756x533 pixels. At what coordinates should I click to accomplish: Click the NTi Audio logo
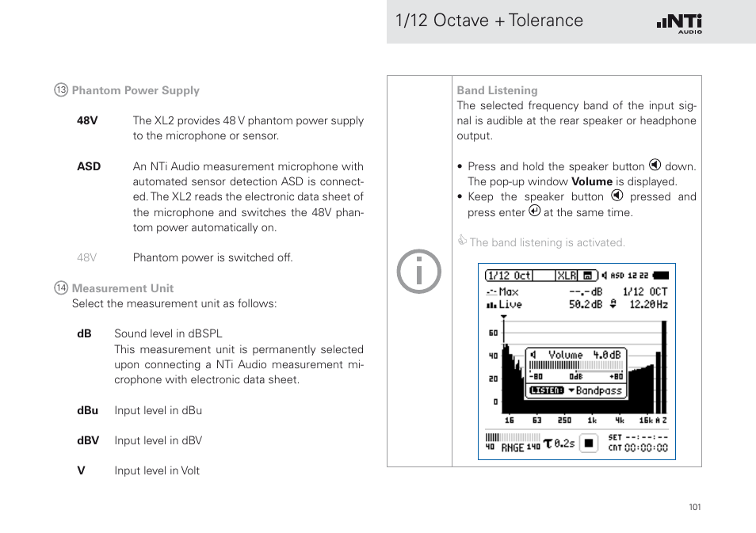(679, 24)
